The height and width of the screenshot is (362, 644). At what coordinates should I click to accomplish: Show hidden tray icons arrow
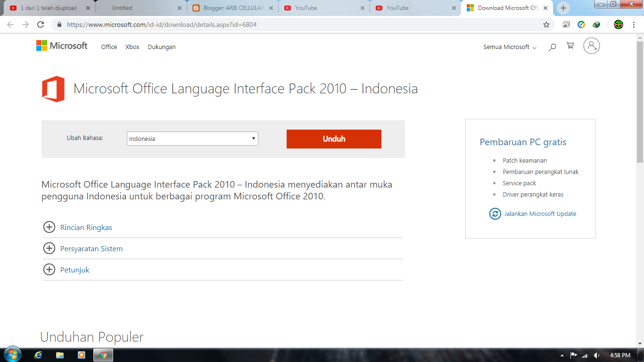[x=562, y=355]
